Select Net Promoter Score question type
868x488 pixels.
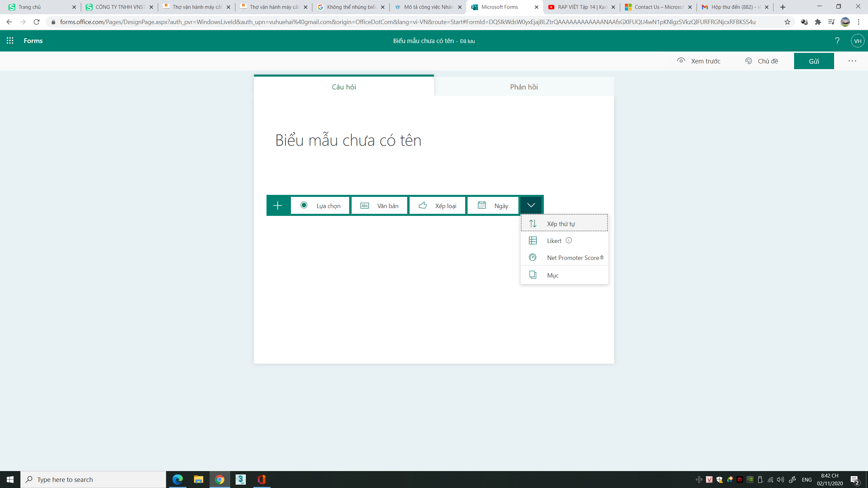point(575,258)
